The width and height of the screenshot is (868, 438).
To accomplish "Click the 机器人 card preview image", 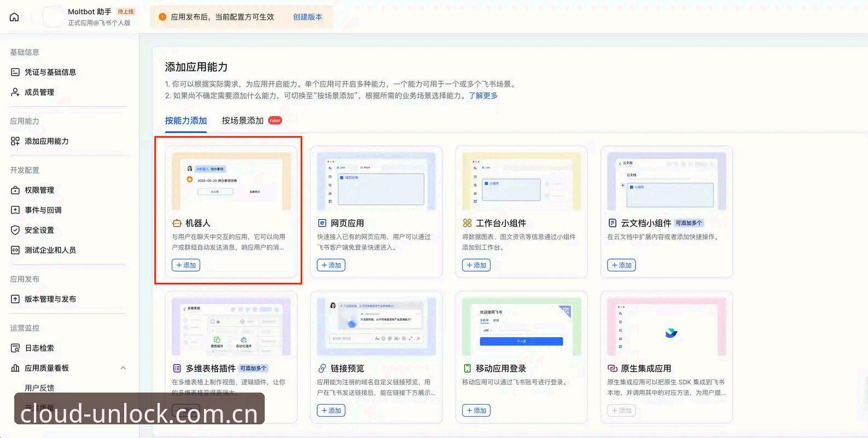I will pos(231,182).
